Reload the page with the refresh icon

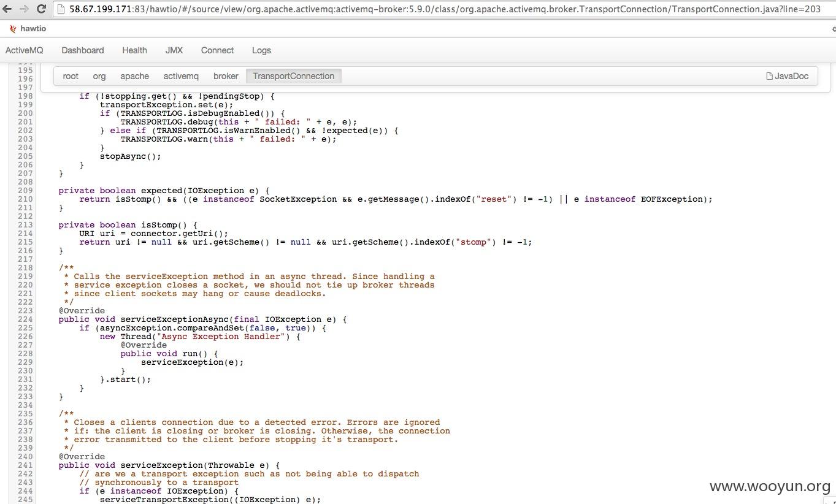pyautogui.click(x=42, y=9)
